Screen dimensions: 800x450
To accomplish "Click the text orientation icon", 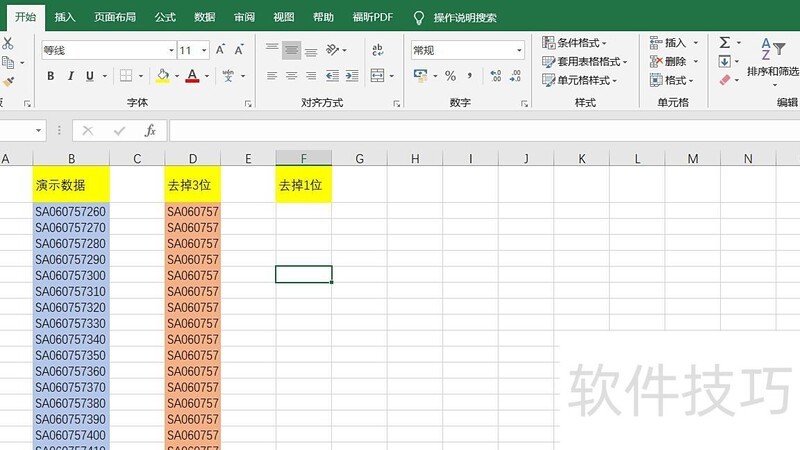I will pos(333,49).
